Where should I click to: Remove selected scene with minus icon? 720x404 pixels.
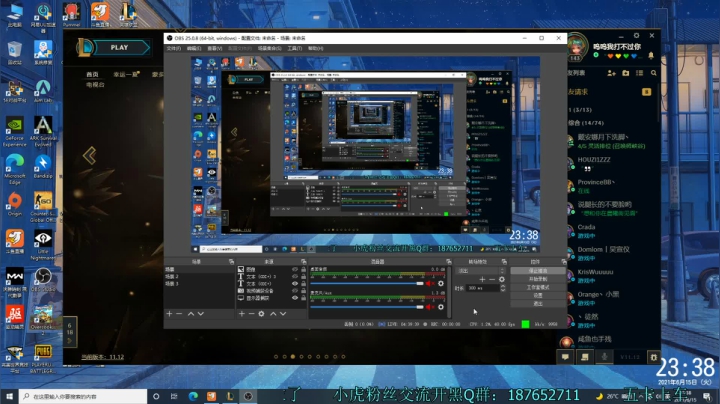coord(179,314)
